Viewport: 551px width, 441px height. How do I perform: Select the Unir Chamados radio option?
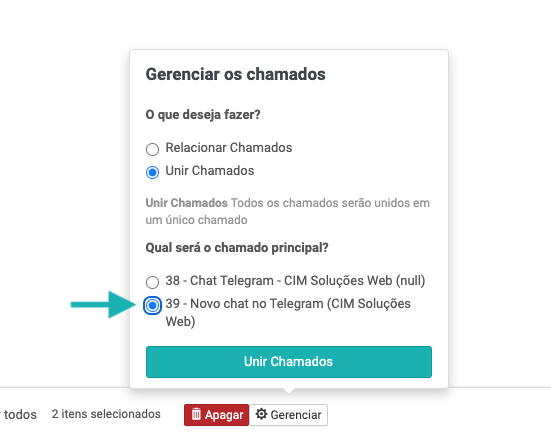152,172
